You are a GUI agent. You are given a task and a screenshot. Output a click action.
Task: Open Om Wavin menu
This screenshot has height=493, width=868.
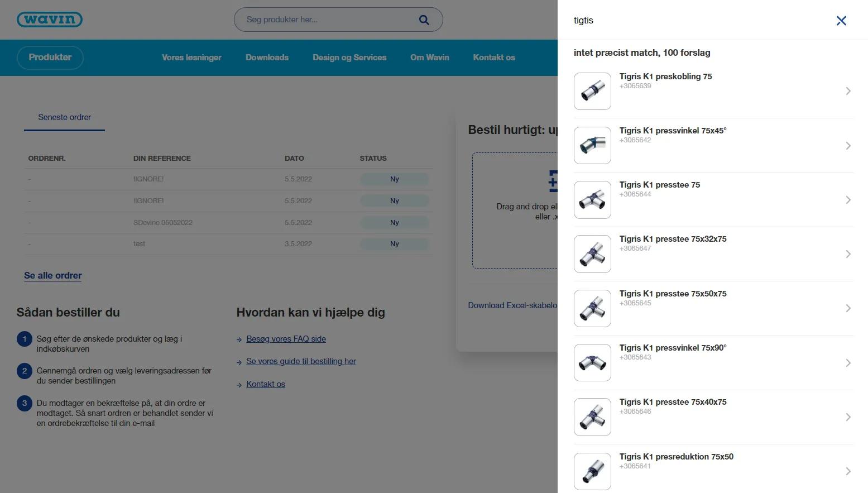430,58
